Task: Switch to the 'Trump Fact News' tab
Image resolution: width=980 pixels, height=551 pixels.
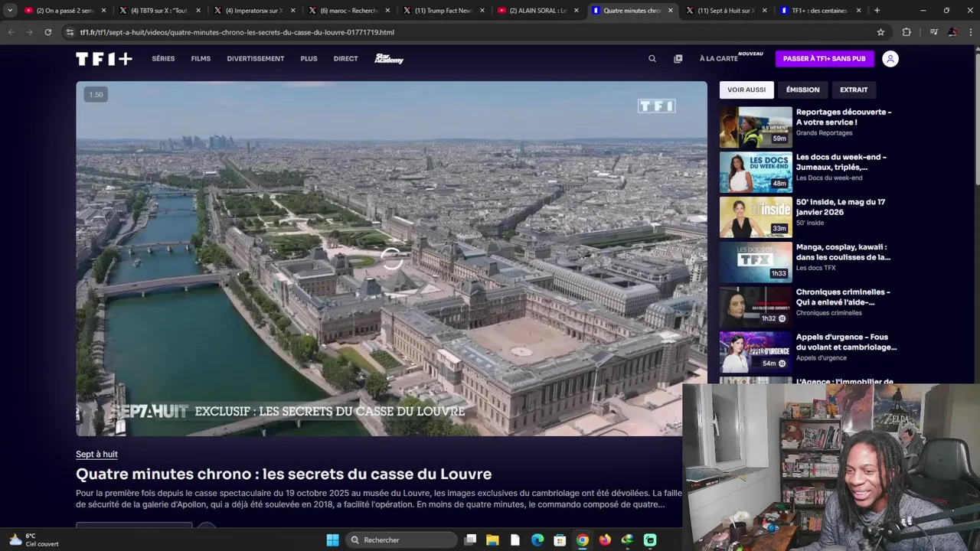Action: tap(443, 11)
